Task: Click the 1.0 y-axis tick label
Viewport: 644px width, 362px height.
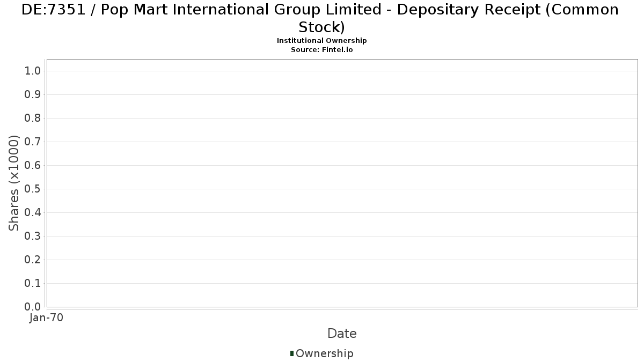Action: 33,71
